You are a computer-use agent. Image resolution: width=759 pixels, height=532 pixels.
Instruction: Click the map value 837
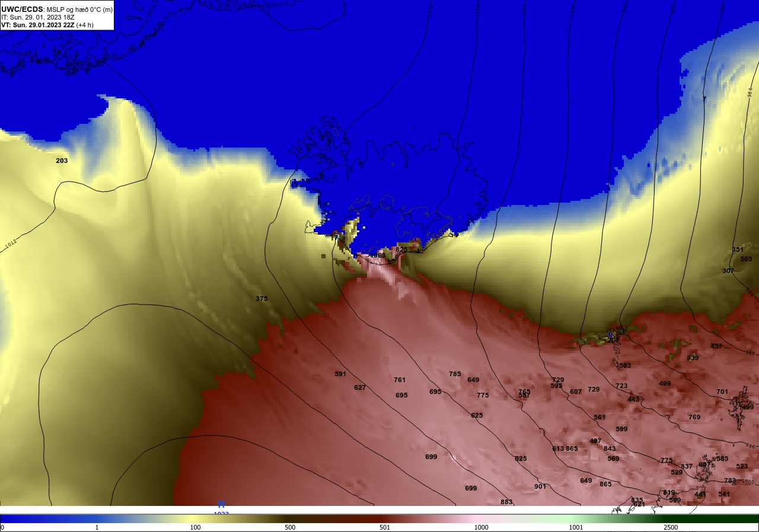click(687, 466)
